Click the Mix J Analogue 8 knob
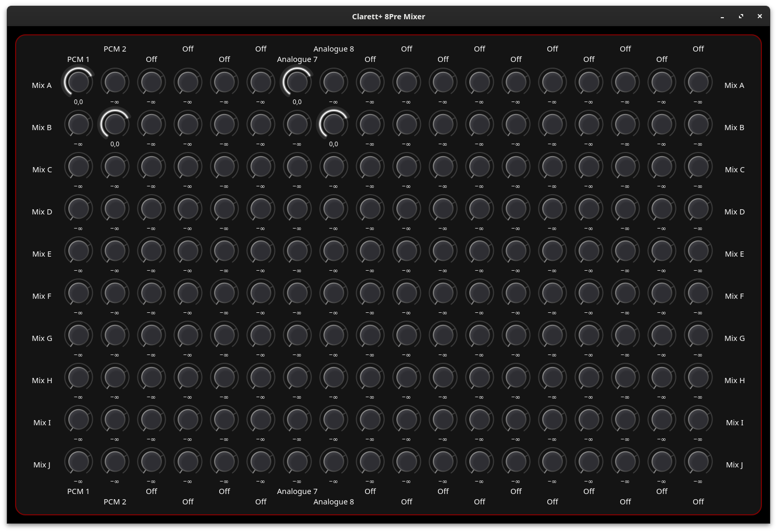 click(333, 461)
